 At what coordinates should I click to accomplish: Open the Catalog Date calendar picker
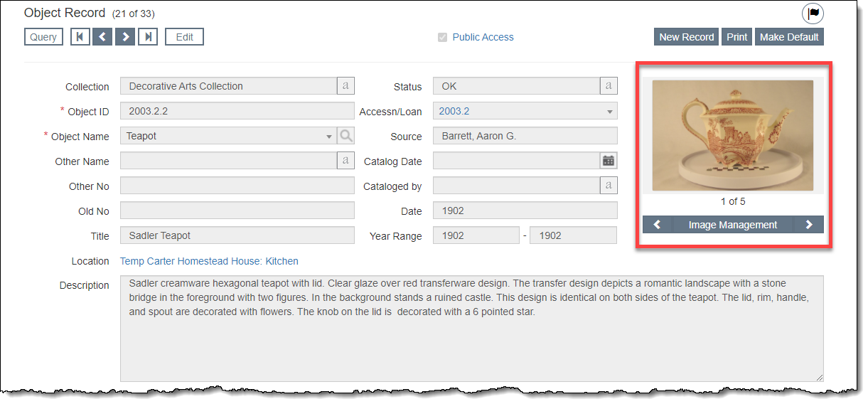coord(609,161)
